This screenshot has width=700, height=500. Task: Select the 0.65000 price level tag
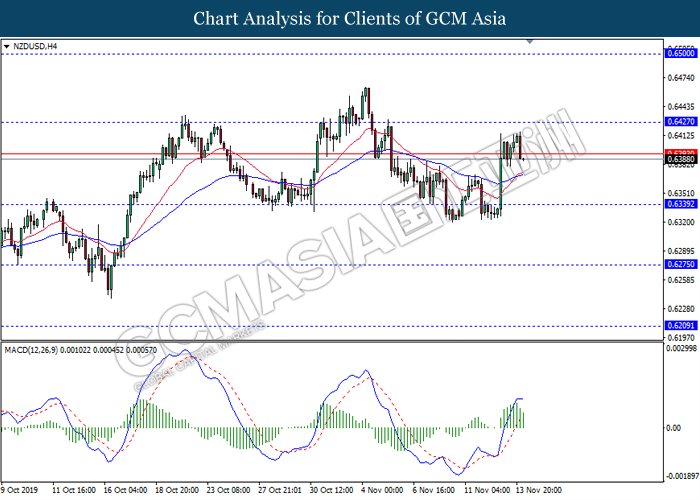point(680,54)
